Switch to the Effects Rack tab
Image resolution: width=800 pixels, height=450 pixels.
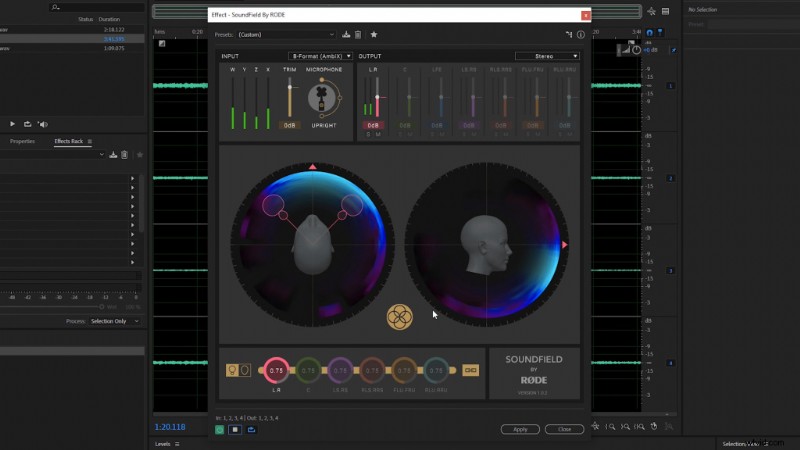point(68,141)
